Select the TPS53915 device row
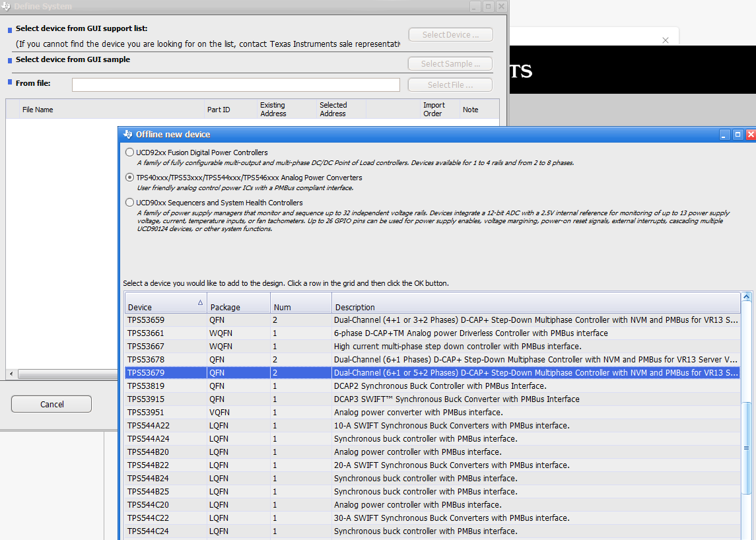Viewport: 756px width, 540px height. coord(432,399)
